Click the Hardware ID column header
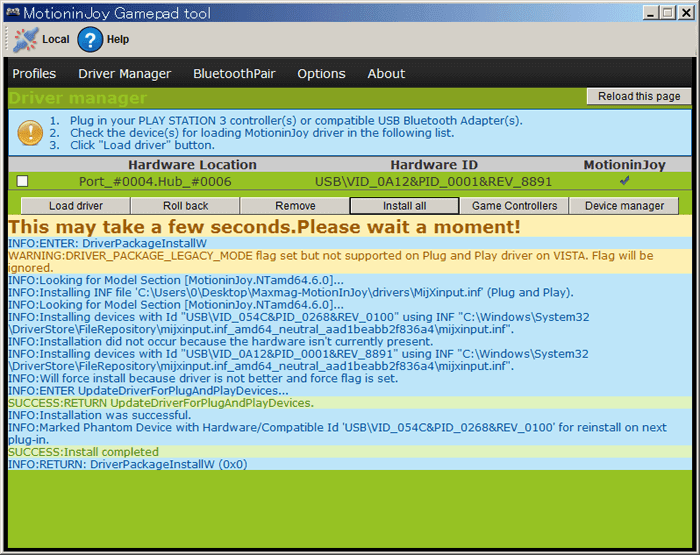700x555 pixels. (434, 165)
